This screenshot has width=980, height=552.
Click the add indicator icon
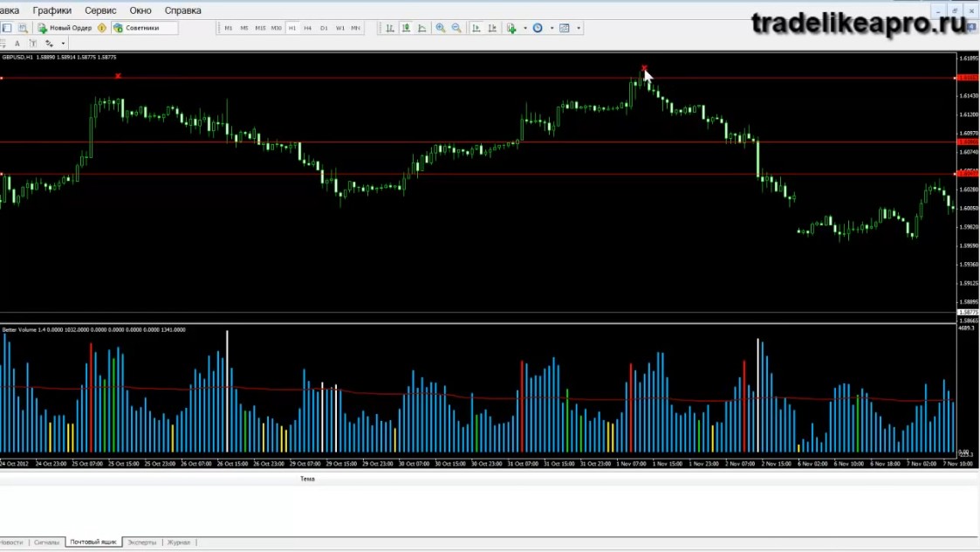pyautogui.click(x=512, y=28)
